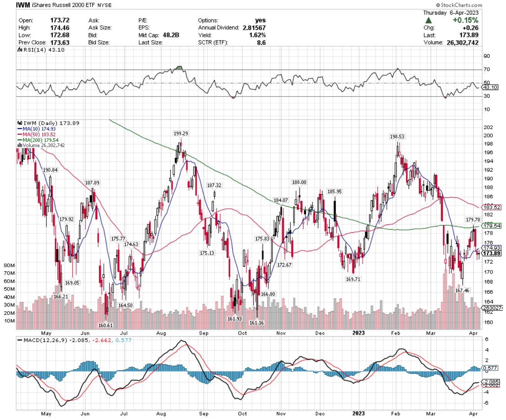Click the RSI 43.10 value tag on right axis
The width and height of the screenshot is (506, 420).
pyautogui.click(x=490, y=87)
